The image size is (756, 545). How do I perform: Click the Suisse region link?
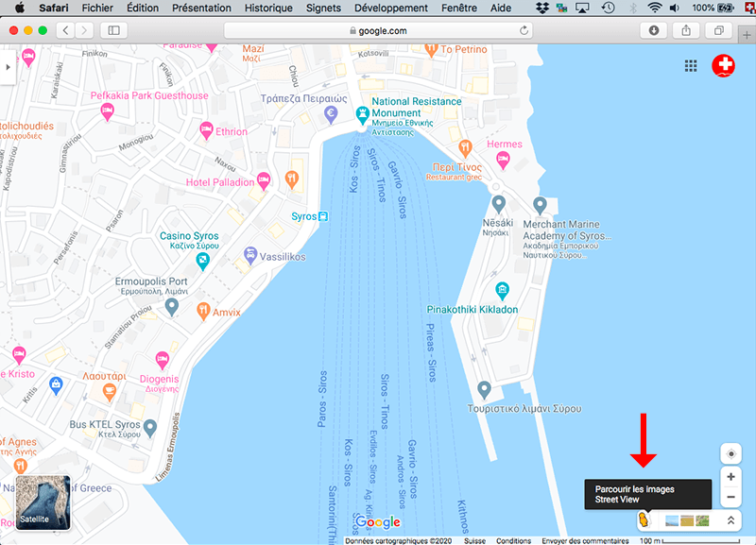tap(474, 540)
